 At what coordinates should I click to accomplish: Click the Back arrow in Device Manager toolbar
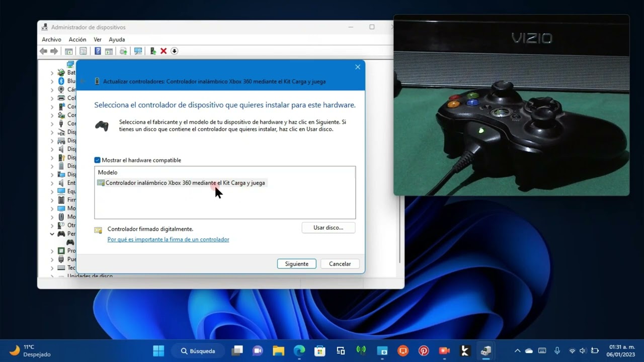pos(43,51)
